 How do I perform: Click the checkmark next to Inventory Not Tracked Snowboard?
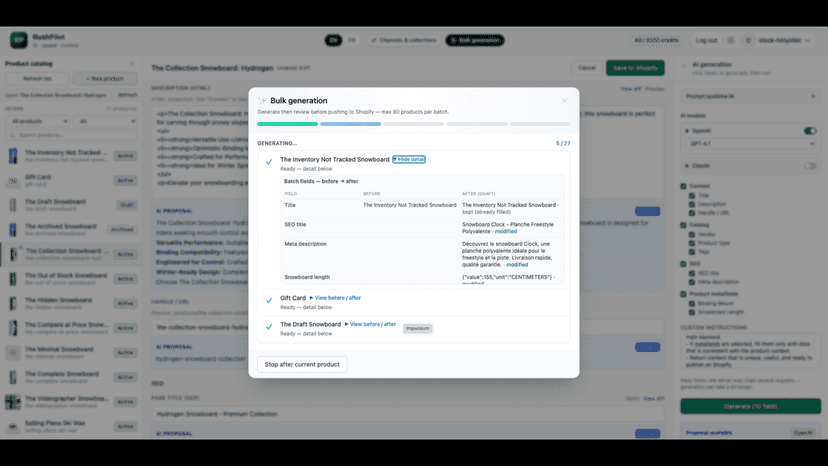269,162
